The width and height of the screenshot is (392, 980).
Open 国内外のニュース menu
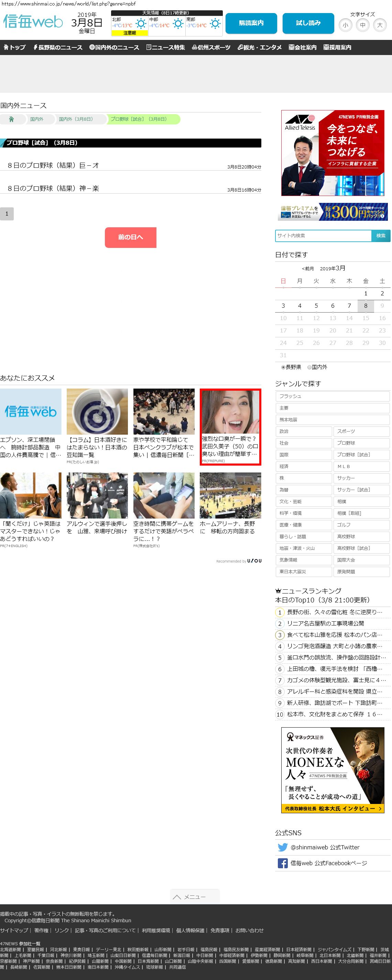pyautogui.click(x=114, y=47)
